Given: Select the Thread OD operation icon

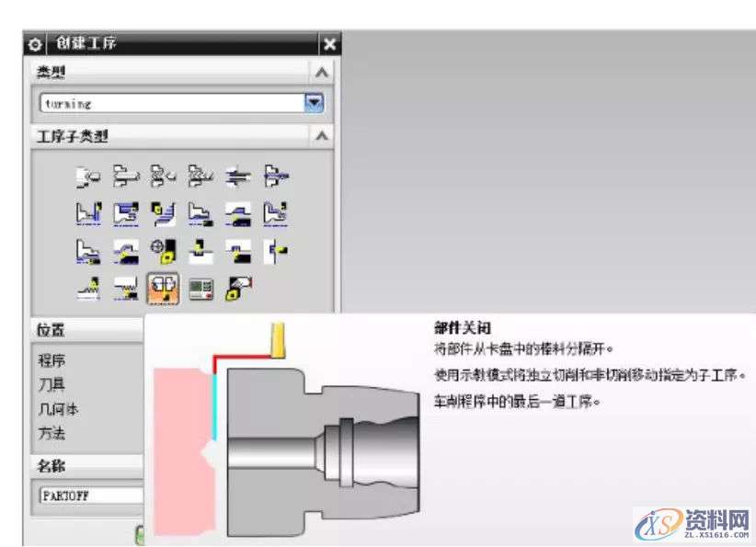Looking at the screenshot, I should point(87,290).
